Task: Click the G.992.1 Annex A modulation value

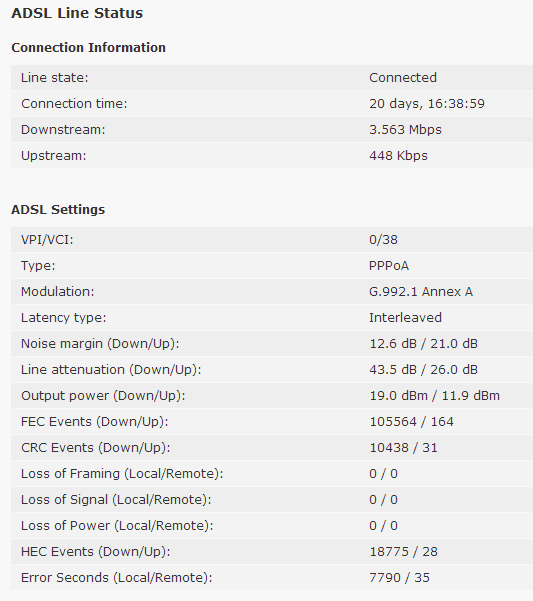Action: (x=421, y=292)
